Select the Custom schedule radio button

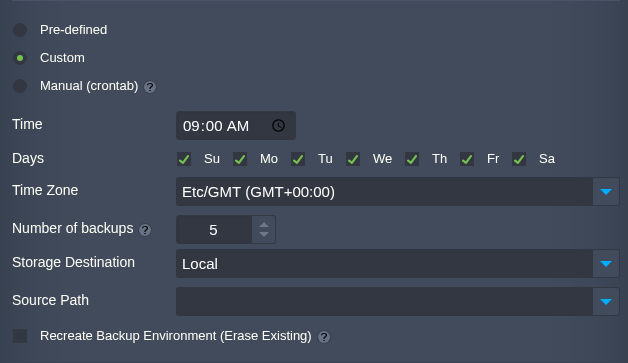pyautogui.click(x=20, y=58)
